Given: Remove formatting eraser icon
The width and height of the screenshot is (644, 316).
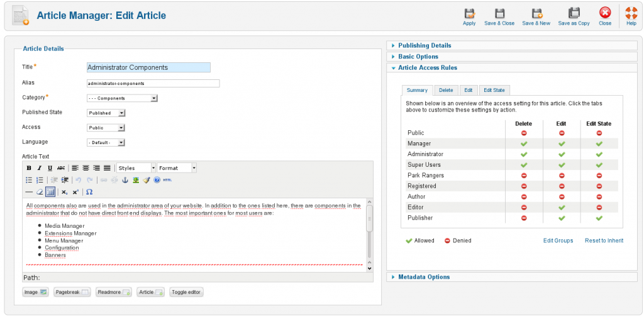Looking at the screenshot, I should point(40,192).
